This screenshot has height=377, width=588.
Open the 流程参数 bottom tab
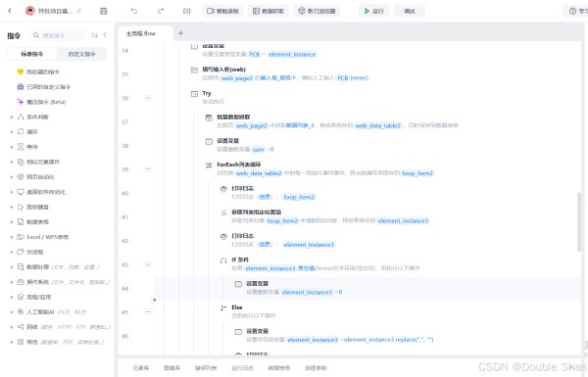pyautogui.click(x=316, y=368)
